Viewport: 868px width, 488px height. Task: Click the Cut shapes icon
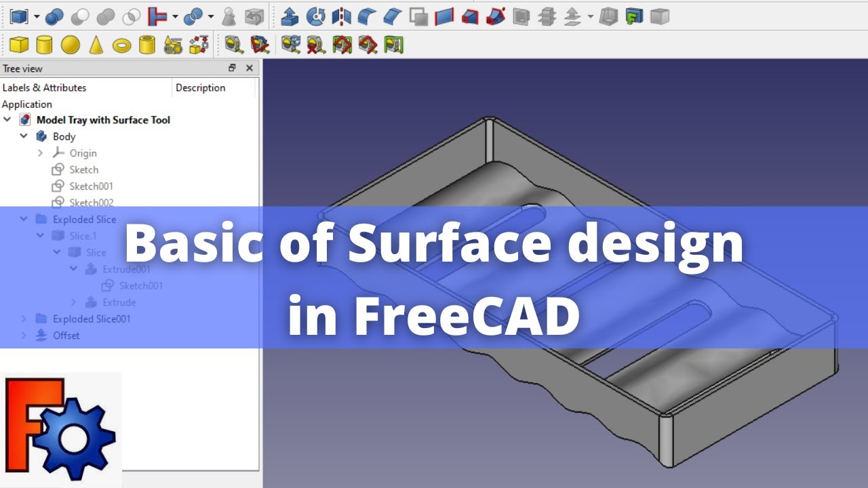[81, 16]
